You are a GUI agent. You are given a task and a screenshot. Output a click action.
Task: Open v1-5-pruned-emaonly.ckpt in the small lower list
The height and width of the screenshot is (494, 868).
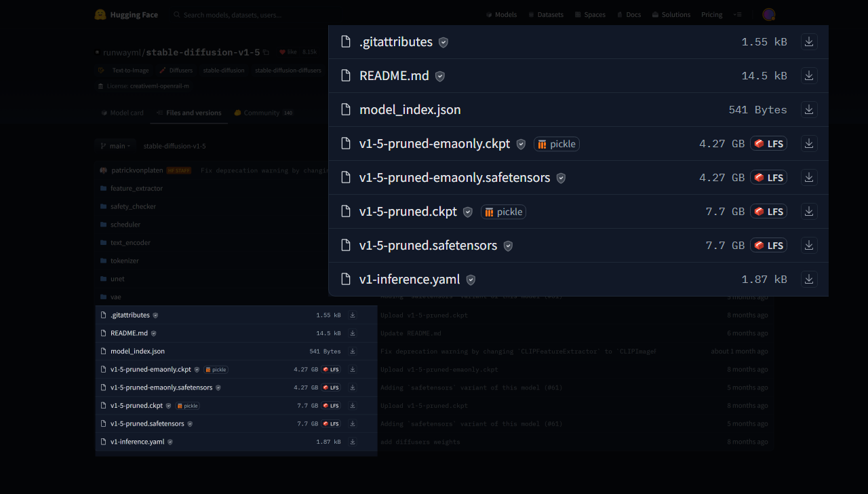(x=151, y=370)
